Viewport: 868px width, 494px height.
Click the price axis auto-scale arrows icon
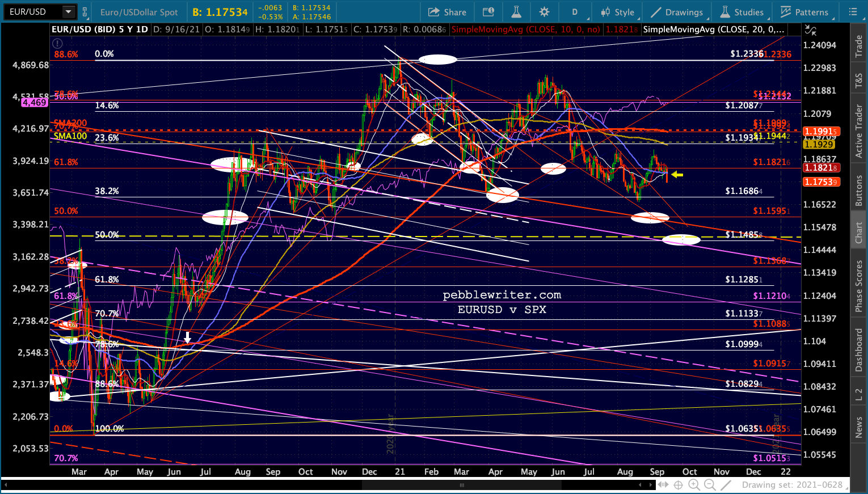click(811, 30)
